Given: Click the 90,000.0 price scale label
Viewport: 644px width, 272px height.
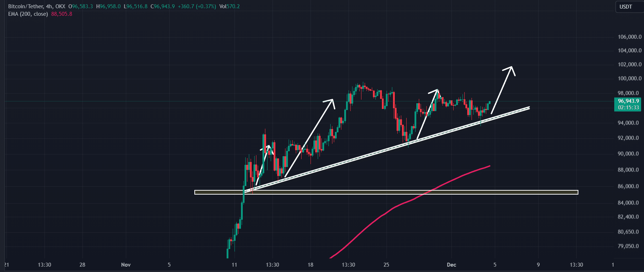Looking at the screenshot, I should [x=628, y=154].
